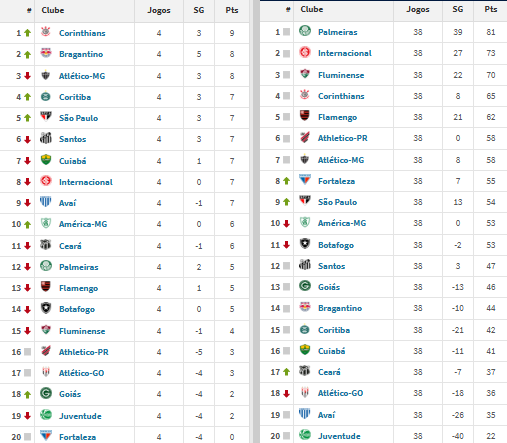Click red down arrow beside América-MG right table

pos(286,223)
